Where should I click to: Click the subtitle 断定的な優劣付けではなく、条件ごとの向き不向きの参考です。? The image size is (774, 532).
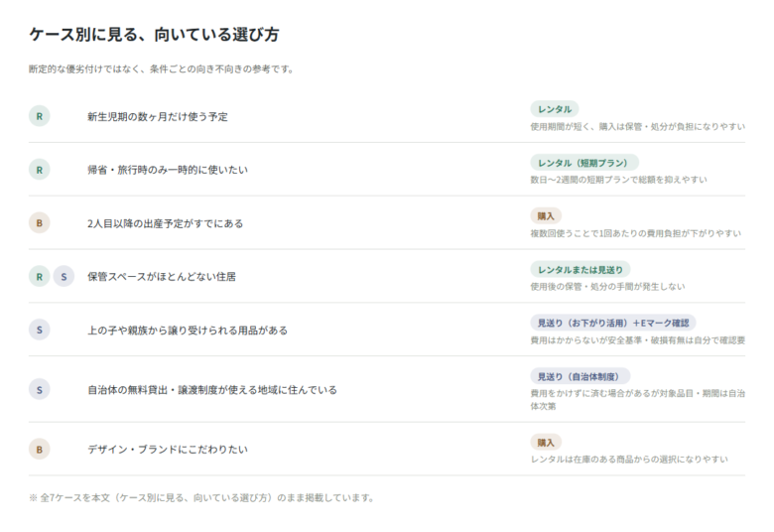162,69
